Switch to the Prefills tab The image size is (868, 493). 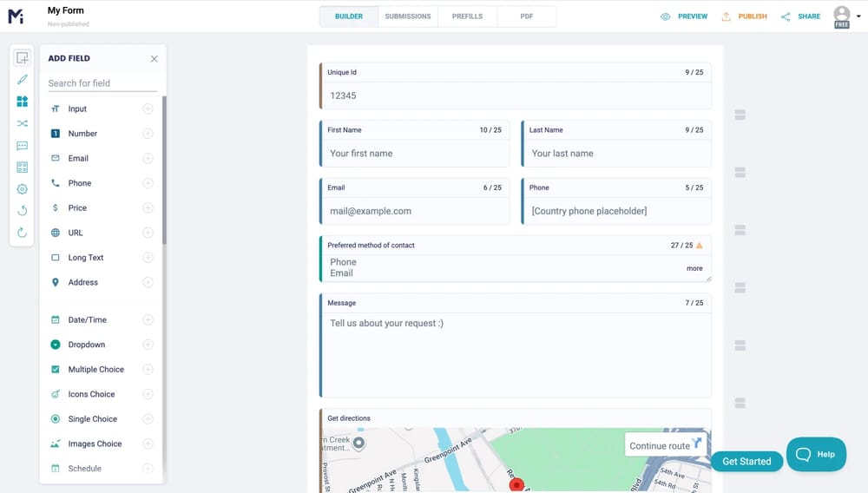click(467, 16)
